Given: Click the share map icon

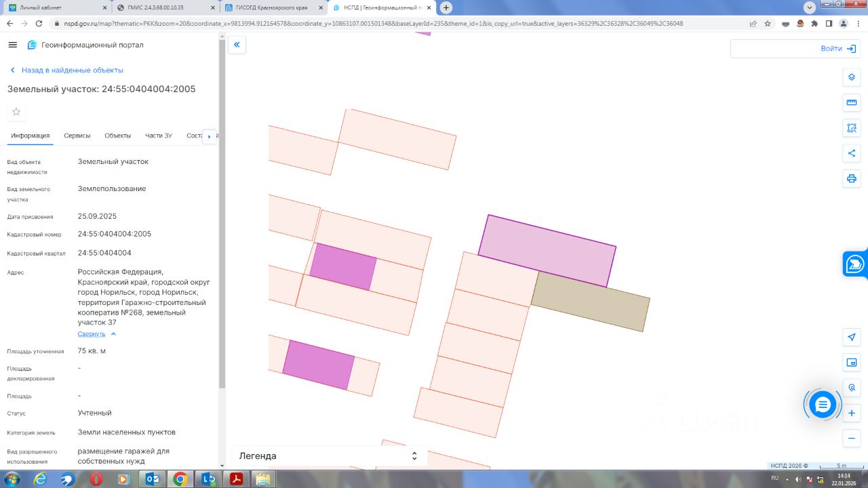Looking at the screenshot, I should tap(852, 153).
